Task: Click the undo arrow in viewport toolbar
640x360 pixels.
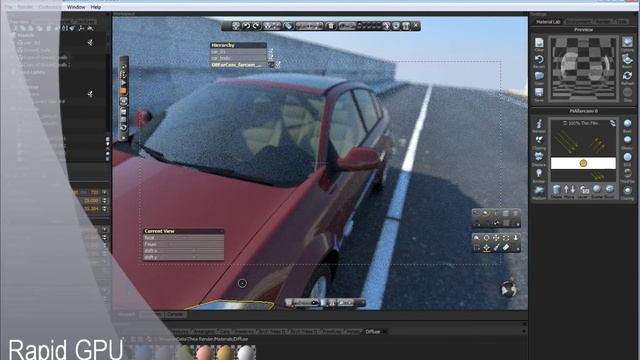Action: tap(246, 26)
